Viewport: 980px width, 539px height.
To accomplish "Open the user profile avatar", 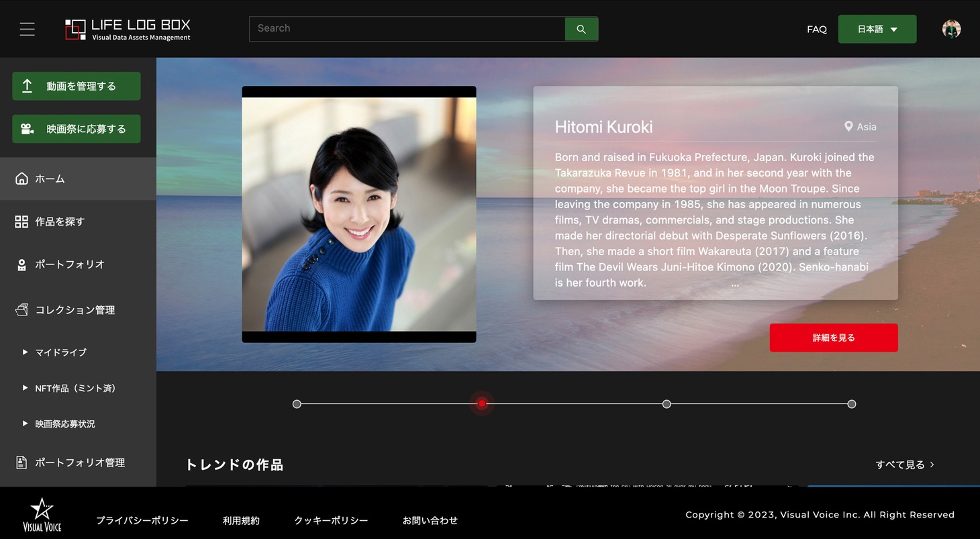I will (951, 29).
